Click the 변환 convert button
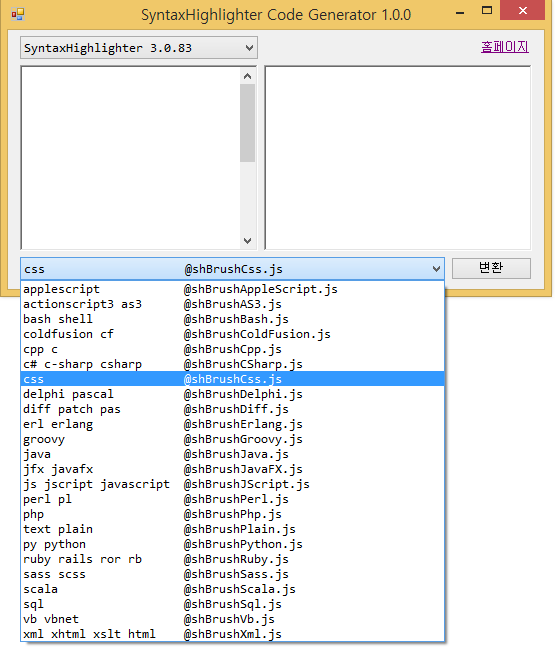The width and height of the screenshot is (555, 649). [491, 268]
